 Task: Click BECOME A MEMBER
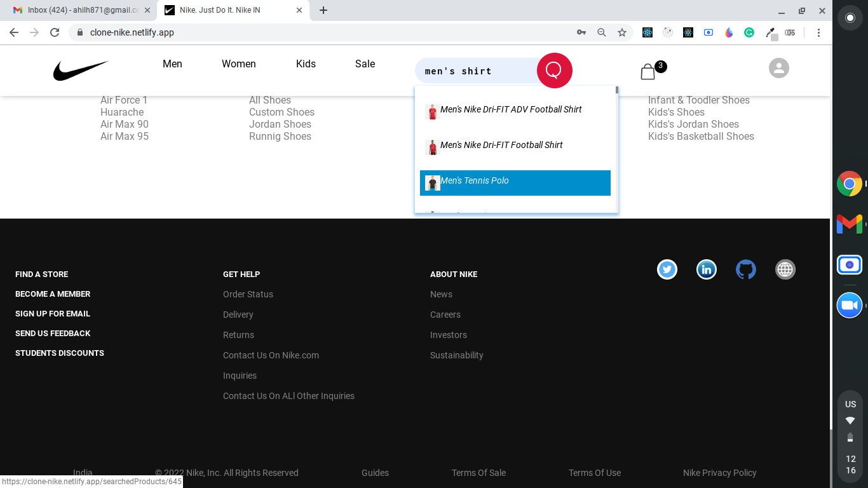pyautogui.click(x=53, y=294)
